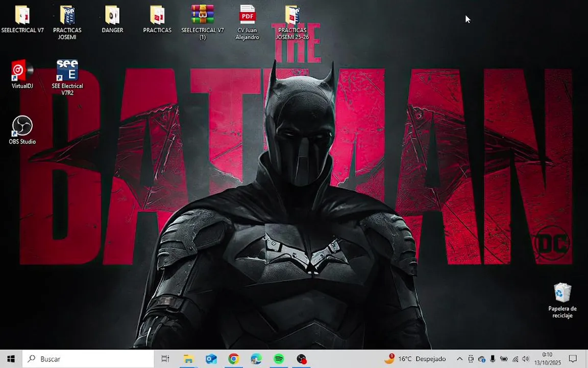Open Outlook from the taskbar

pyautogui.click(x=211, y=359)
